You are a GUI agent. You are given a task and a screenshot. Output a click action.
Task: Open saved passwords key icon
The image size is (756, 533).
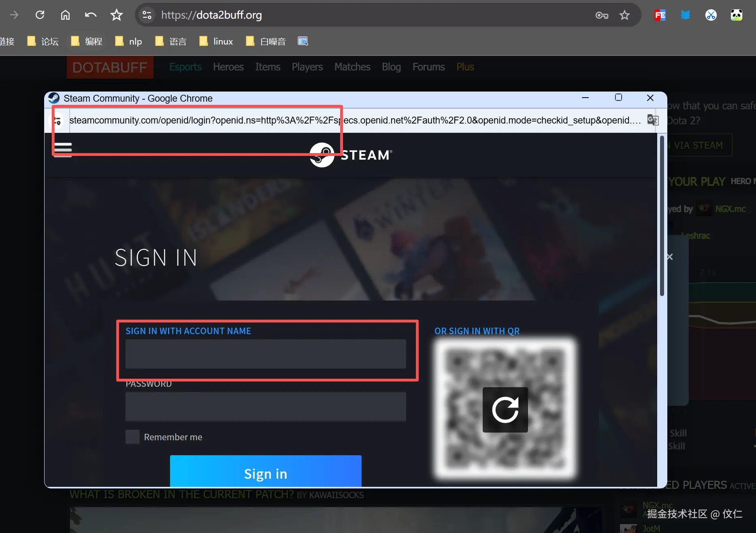(x=602, y=15)
